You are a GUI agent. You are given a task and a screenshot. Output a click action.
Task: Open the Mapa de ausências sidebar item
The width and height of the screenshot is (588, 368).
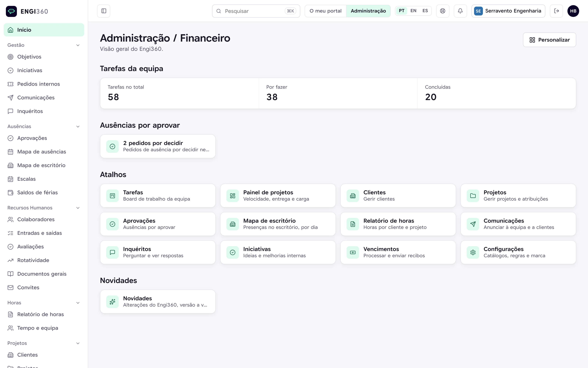[x=44, y=152]
